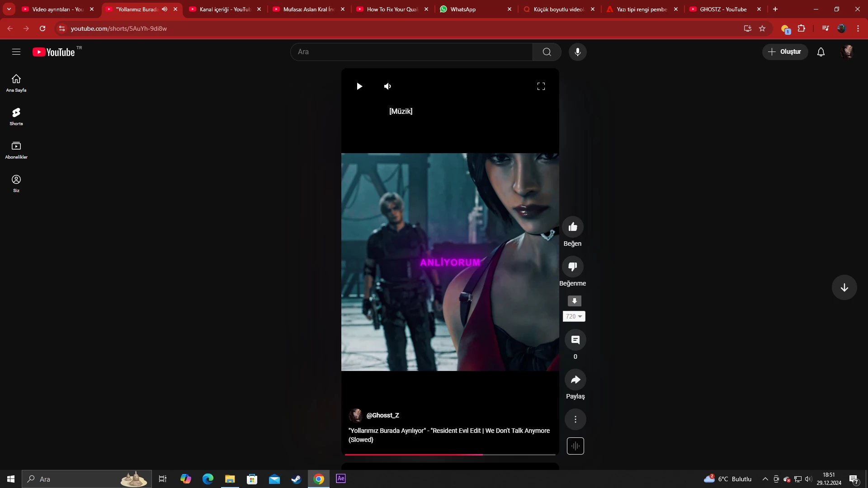Open the comments panel icon

tap(575, 340)
